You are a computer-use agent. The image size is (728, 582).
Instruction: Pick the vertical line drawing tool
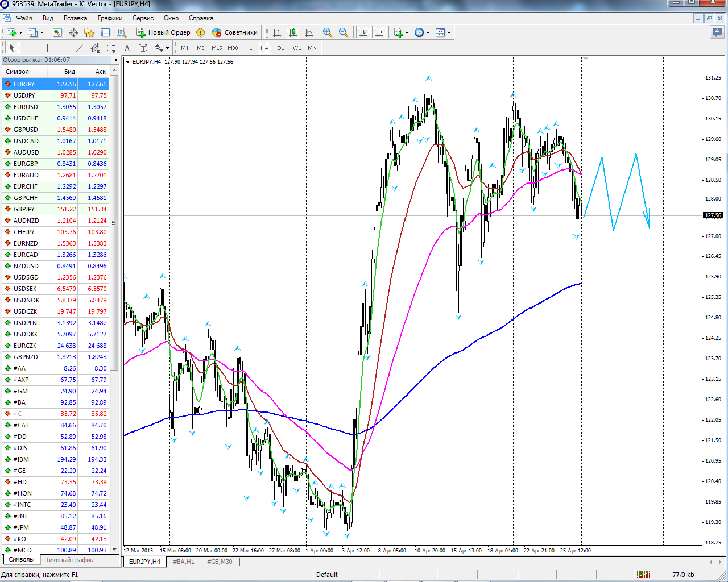pyautogui.click(x=47, y=48)
